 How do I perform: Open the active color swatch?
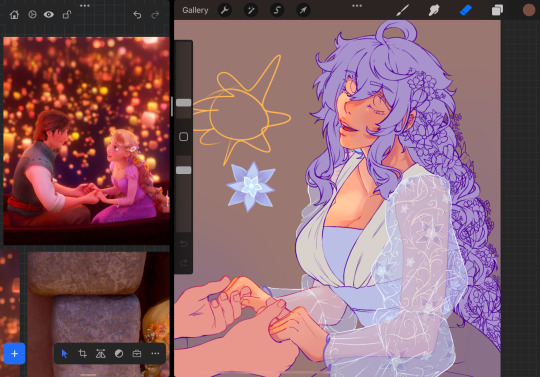[x=529, y=10]
